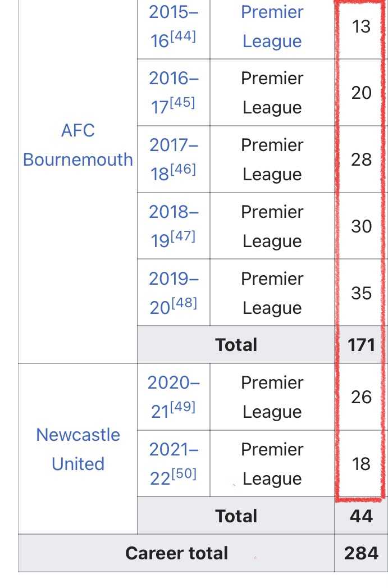Open citation reference 45
388x588 pixels.
(x=182, y=103)
